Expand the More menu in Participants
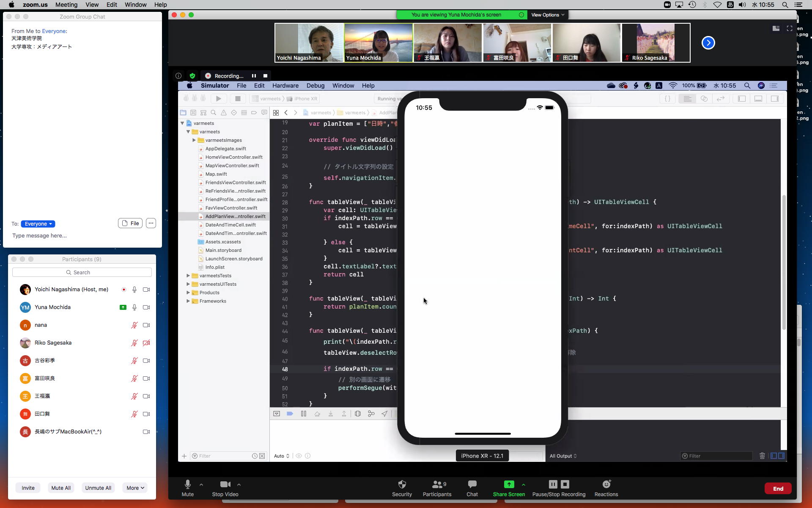 tap(135, 488)
